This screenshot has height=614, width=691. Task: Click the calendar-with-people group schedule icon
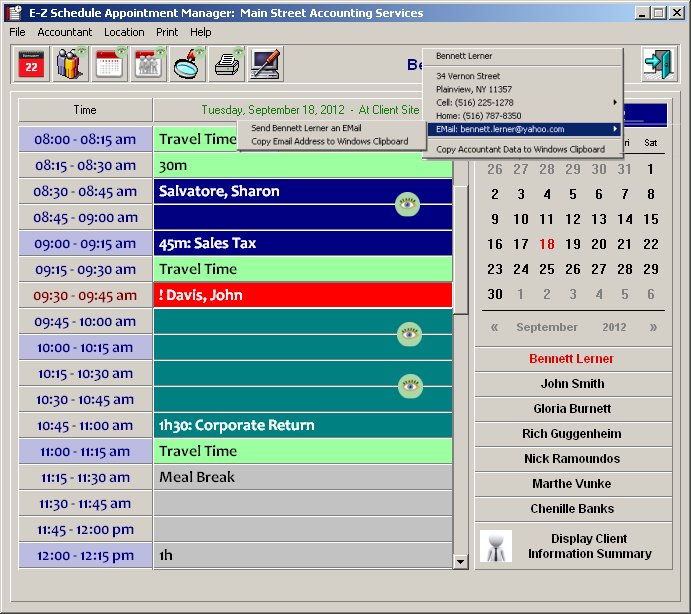pyautogui.click(x=149, y=65)
